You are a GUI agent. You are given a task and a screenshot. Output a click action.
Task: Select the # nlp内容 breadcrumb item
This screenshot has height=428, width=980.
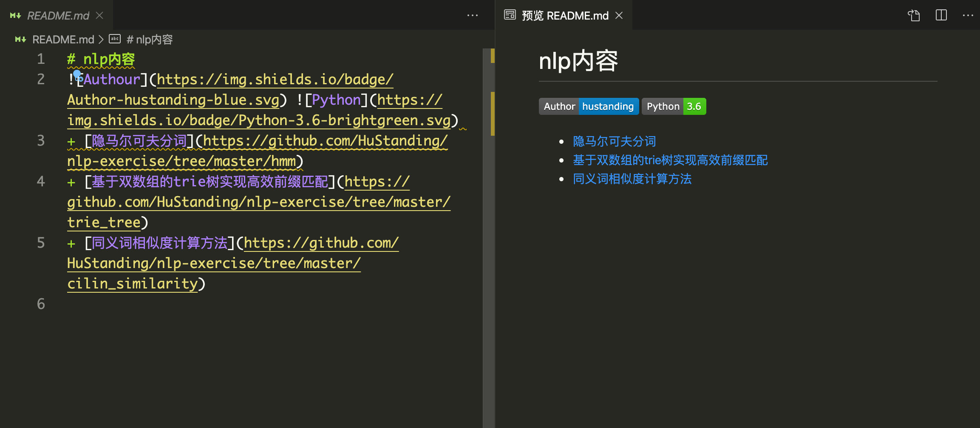(x=150, y=40)
